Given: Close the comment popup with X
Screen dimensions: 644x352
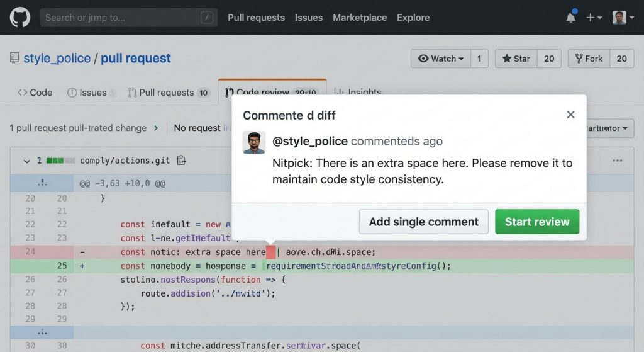Looking at the screenshot, I should 570,115.
